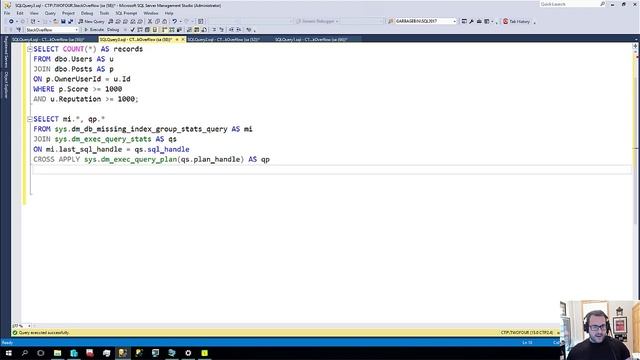This screenshot has height=360, width=640.
Task: Toggle the Results to Grid icon
Action: pos(196,30)
